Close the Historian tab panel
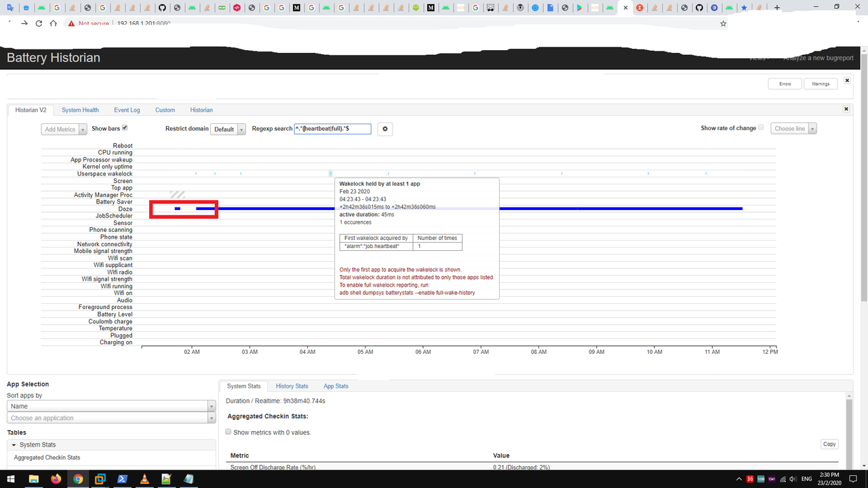This screenshot has width=868, height=488. tap(846, 109)
